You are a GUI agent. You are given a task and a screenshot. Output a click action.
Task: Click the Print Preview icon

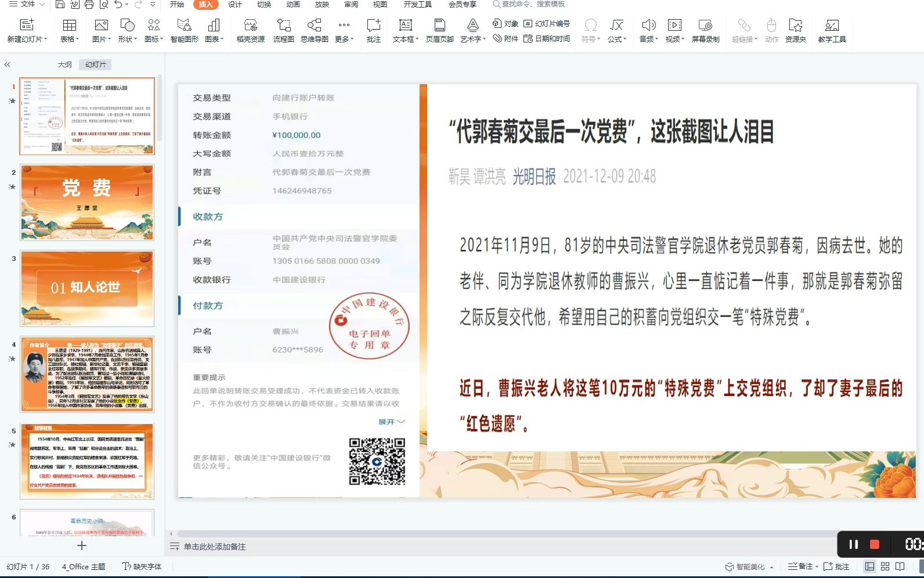[x=103, y=4]
